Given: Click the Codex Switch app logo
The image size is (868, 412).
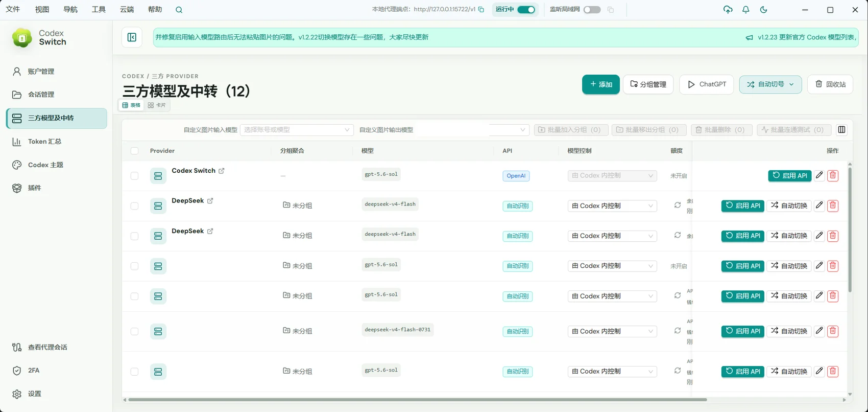Looking at the screenshot, I should tap(22, 38).
